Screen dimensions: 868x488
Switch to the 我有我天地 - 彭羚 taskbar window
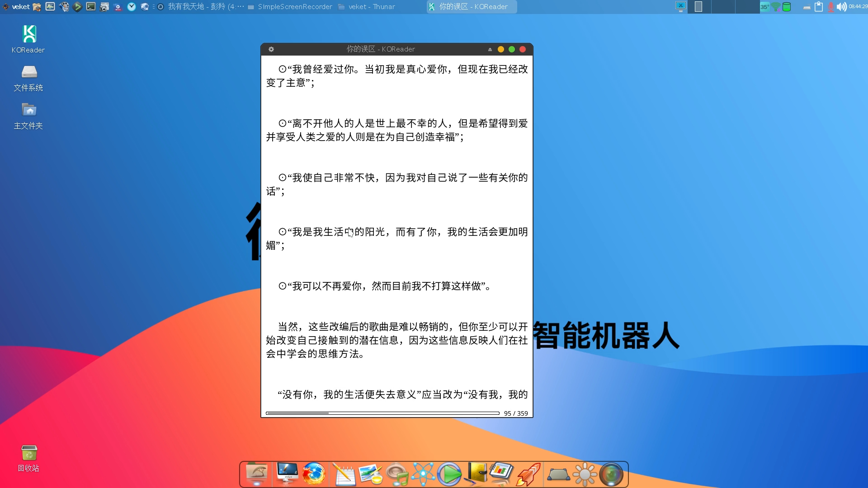(200, 7)
